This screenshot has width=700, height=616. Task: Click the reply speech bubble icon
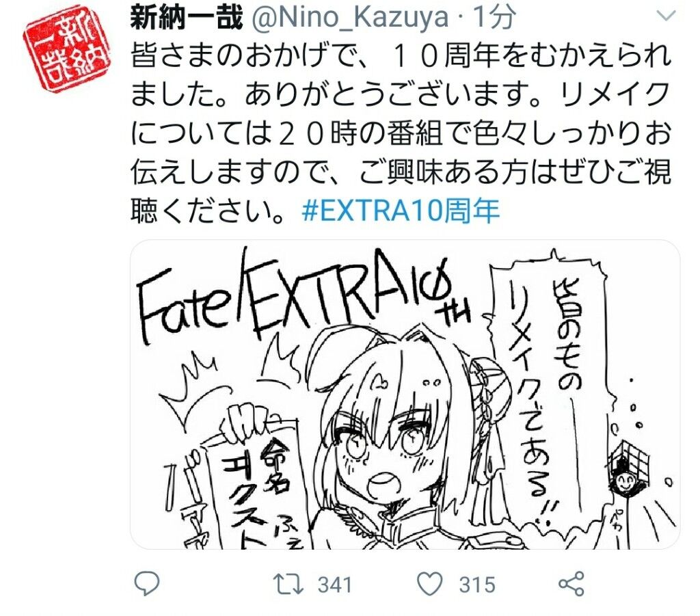pos(147,584)
